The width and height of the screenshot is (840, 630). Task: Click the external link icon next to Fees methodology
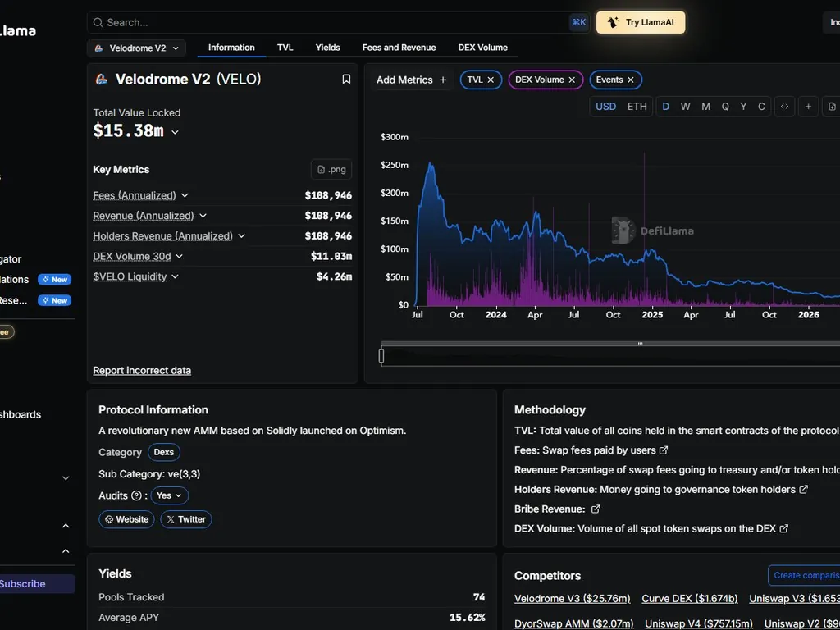[664, 450]
